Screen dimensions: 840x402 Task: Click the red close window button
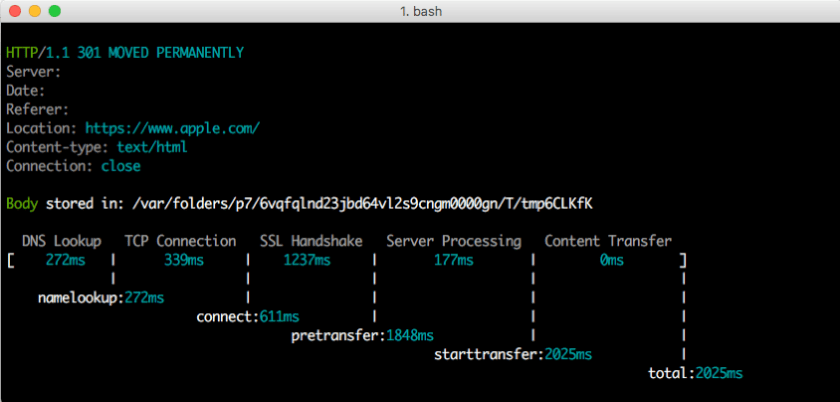(x=14, y=11)
